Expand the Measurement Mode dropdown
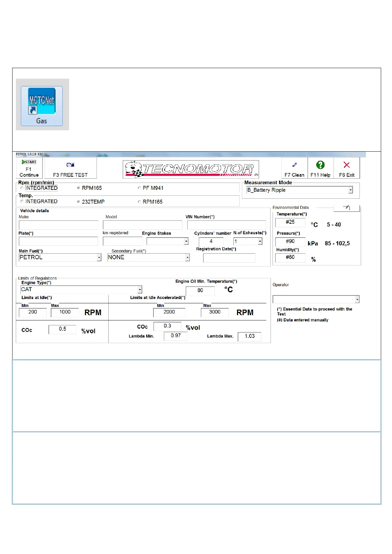This screenshot has height=554, width=392. (x=351, y=190)
